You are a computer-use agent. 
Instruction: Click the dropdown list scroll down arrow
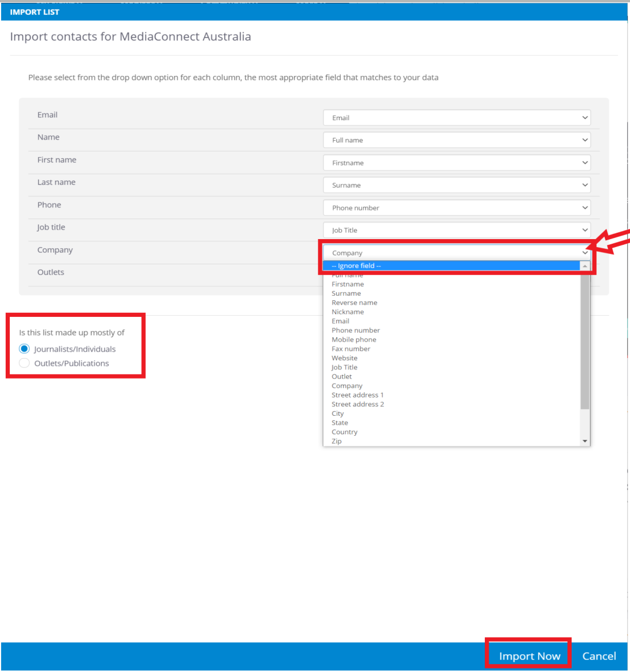coord(585,441)
